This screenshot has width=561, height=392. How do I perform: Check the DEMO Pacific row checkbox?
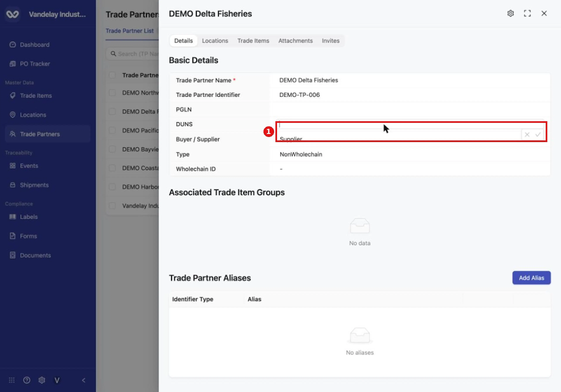(x=112, y=131)
